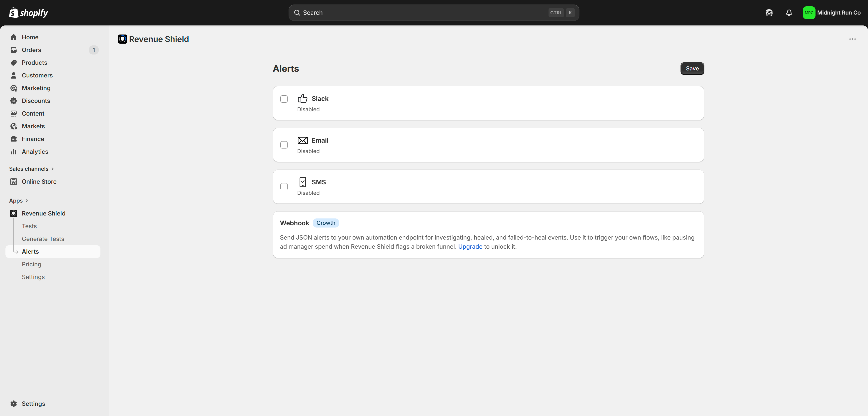The height and width of the screenshot is (416, 868).
Task: Follow the Upgrade link
Action: tap(470, 247)
